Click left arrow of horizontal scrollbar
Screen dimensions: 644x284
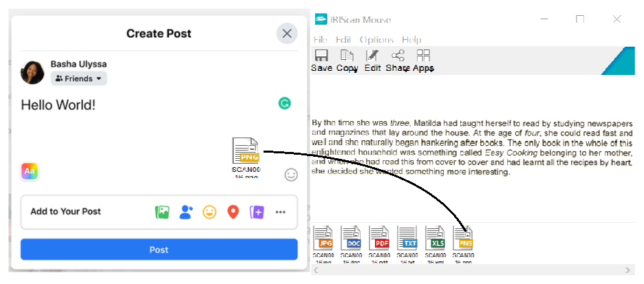[315, 270]
